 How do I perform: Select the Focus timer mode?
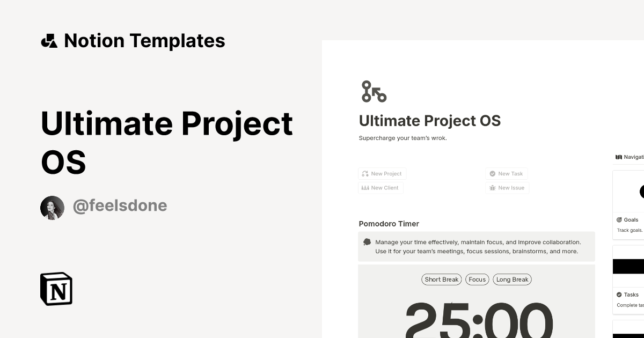click(x=477, y=279)
